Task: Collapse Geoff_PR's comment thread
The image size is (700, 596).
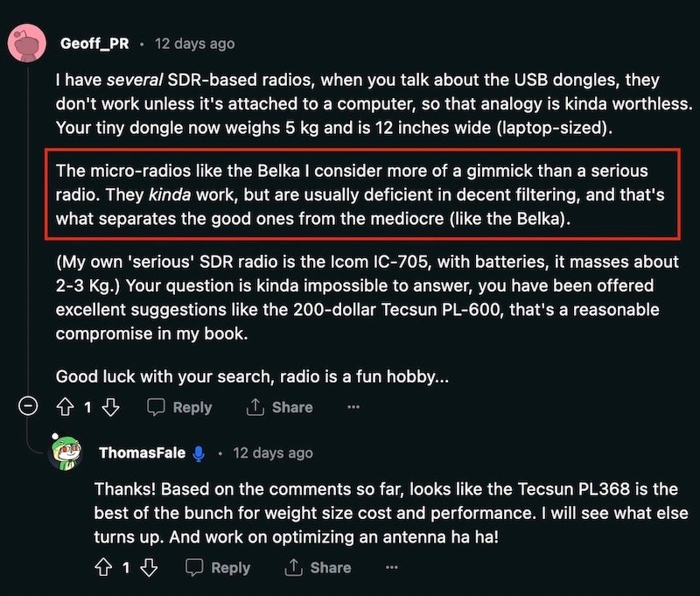Action: [x=28, y=407]
